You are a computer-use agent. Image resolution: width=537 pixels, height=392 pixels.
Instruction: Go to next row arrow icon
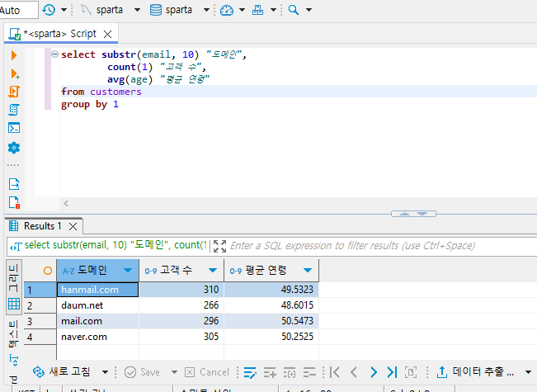(374, 372)
